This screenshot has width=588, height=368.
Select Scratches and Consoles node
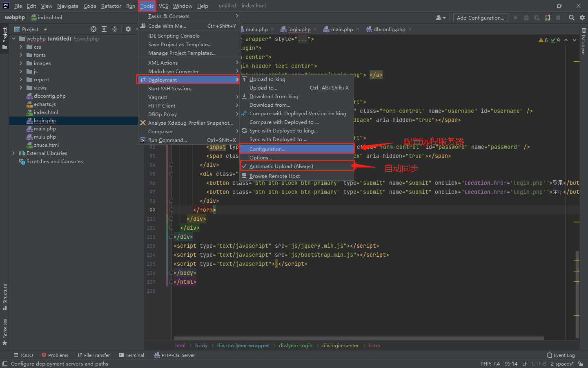coord(51,161)
